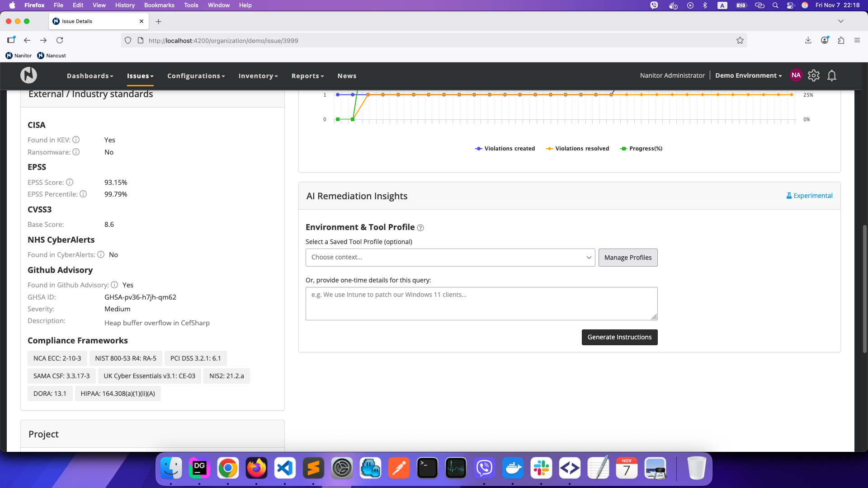This screenshot has width=868, height=488.
Task: Click the Found in KEV info icon
Action: tap(76, 140)
